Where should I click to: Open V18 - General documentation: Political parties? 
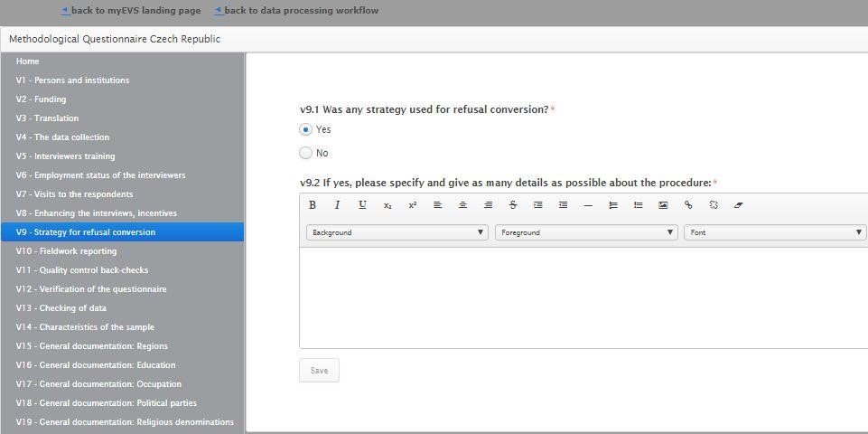[x=122, y=403]
